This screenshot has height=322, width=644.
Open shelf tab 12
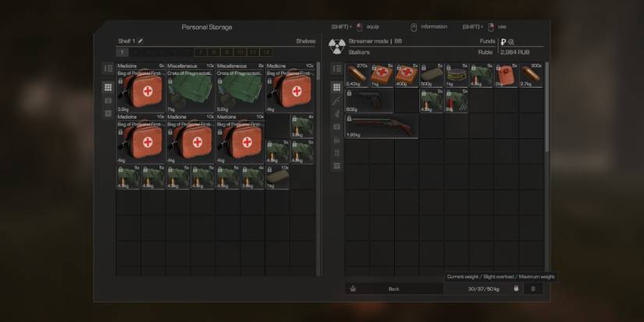[x=267, y=52]
